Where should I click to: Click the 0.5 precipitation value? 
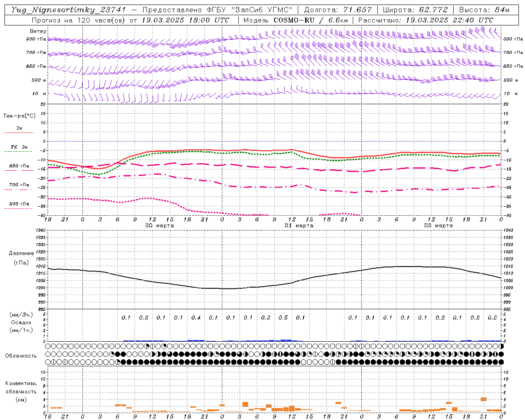283,318
